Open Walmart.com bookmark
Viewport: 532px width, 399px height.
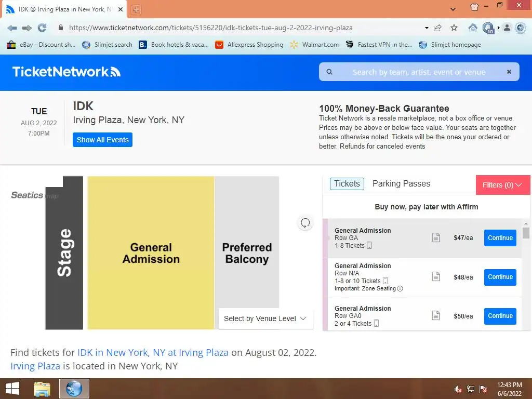click(x=314, y=45)
